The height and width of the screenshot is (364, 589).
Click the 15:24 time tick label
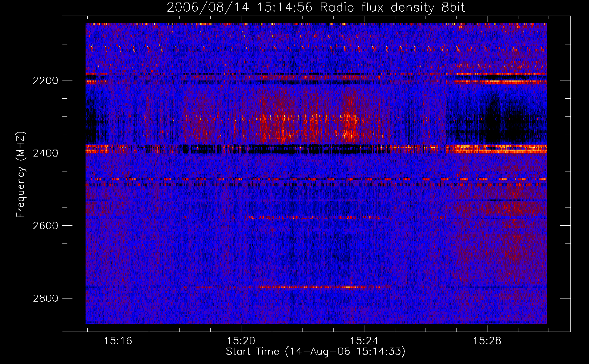point(364,341)
